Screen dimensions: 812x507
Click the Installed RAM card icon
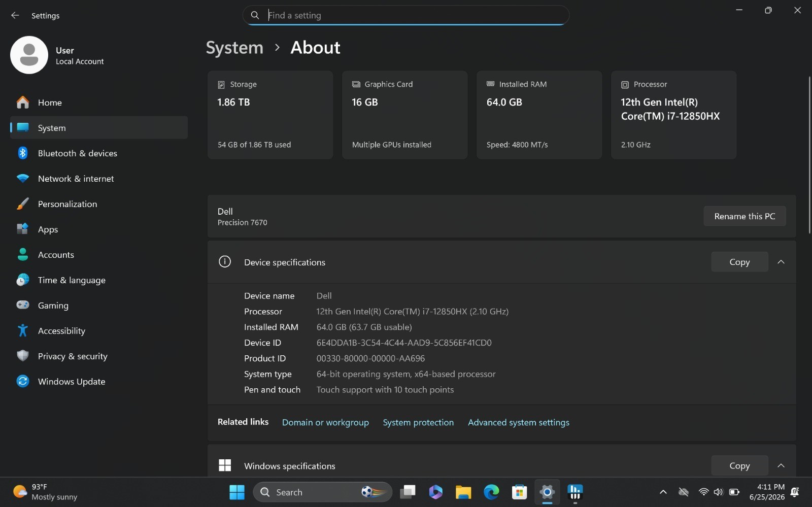pos(490,84)
